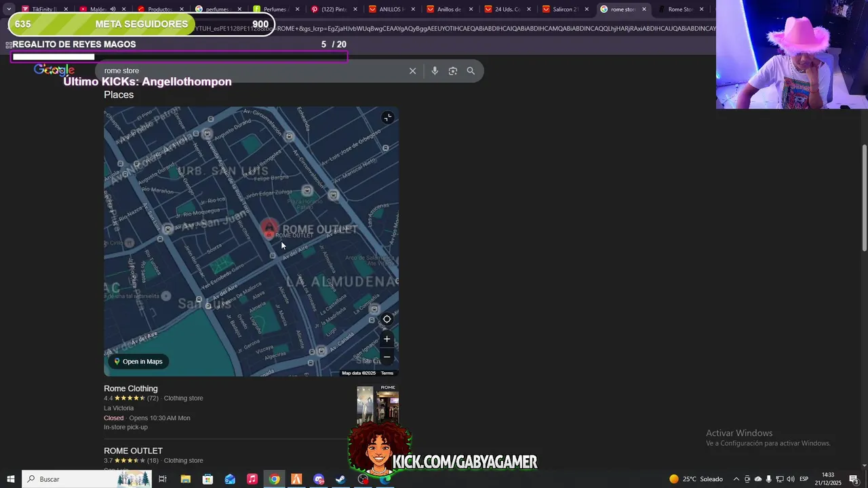Focus Google Chrome on the taskbar
Screen dimensions: 868x488
[274, 479]
